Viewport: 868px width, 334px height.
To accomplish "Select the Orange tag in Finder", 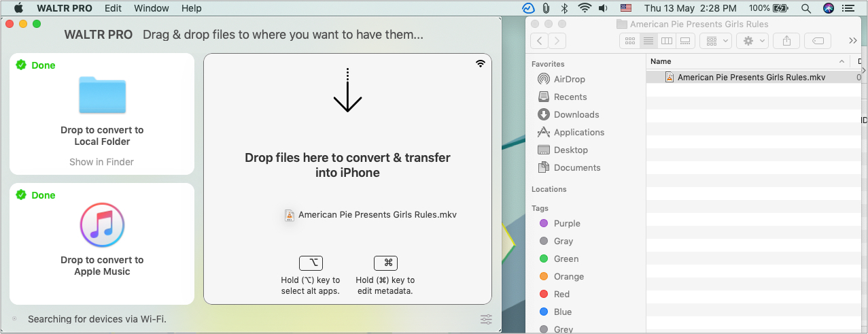I will (569, 276).
